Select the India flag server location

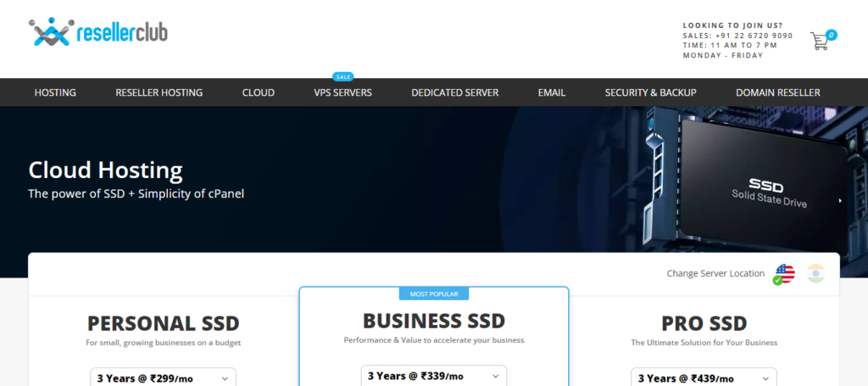(x=815, y=273)
